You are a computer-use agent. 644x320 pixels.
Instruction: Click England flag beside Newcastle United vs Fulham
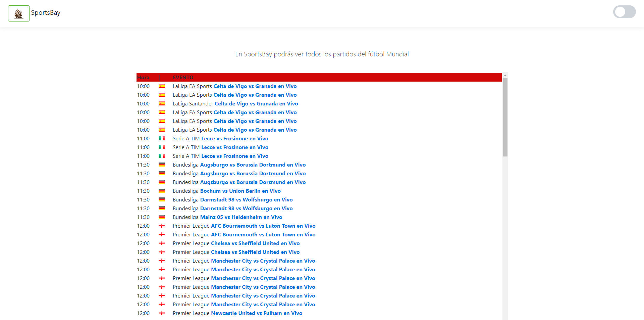[x=162, y=313]
